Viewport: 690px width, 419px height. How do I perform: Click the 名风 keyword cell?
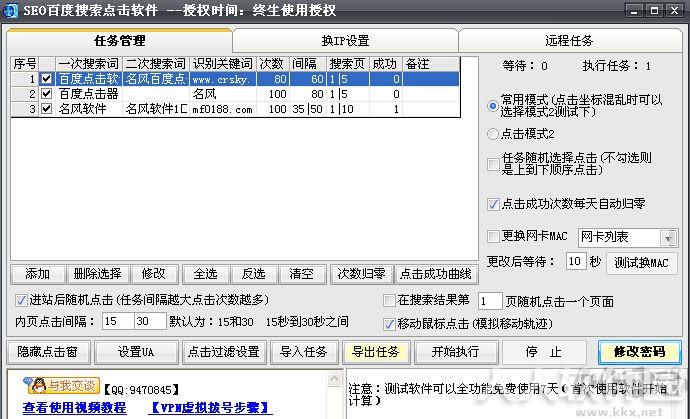click(223, 94)
